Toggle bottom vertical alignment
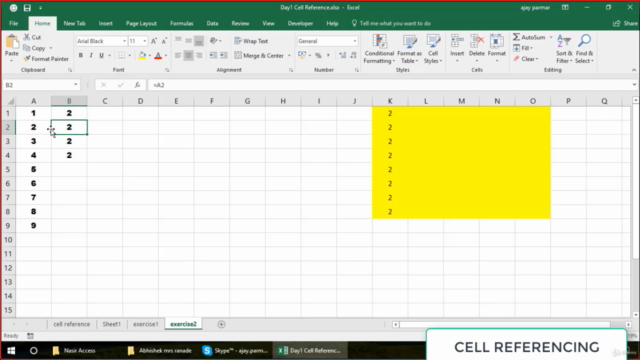Screen dimensions: 640x360 click(x=199, y=41)
